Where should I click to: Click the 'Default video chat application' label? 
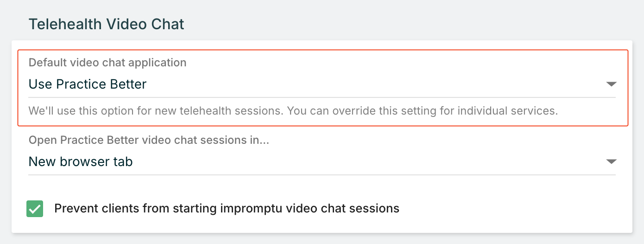(107, 63)
